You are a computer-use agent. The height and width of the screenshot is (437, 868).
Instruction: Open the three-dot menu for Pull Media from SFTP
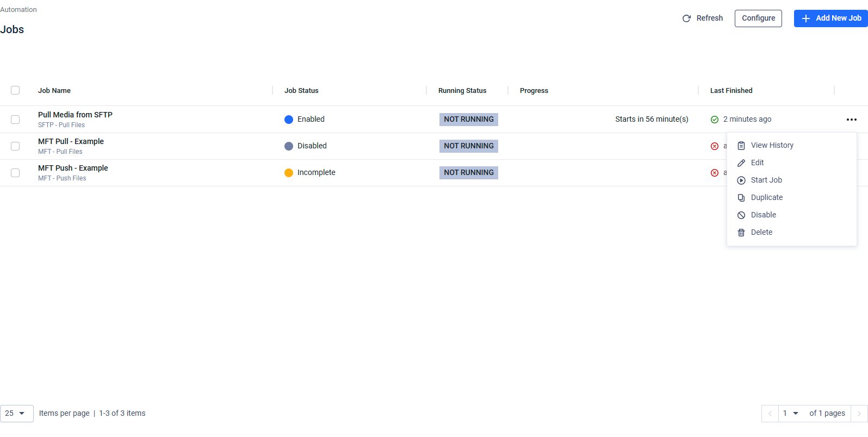pos(852,120)
